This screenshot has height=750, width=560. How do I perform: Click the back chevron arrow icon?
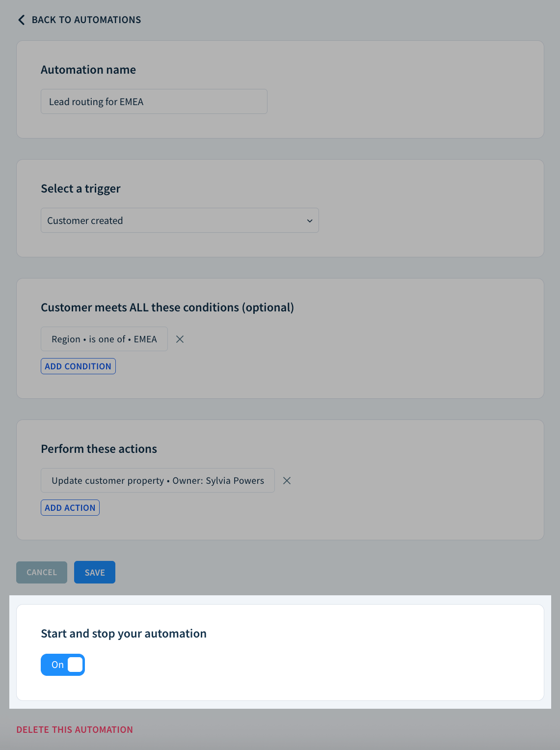click(21, 20)
